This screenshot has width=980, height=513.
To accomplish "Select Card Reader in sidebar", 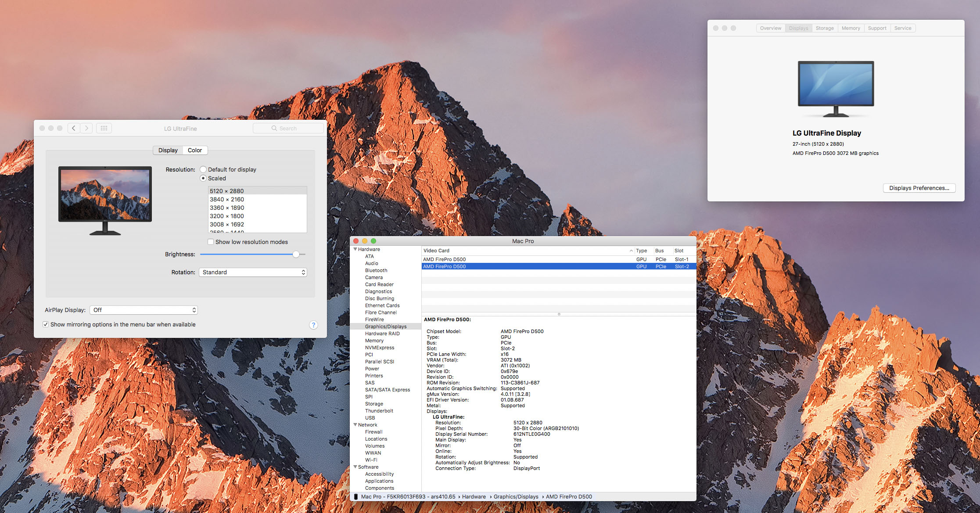I will click(379, 284).
